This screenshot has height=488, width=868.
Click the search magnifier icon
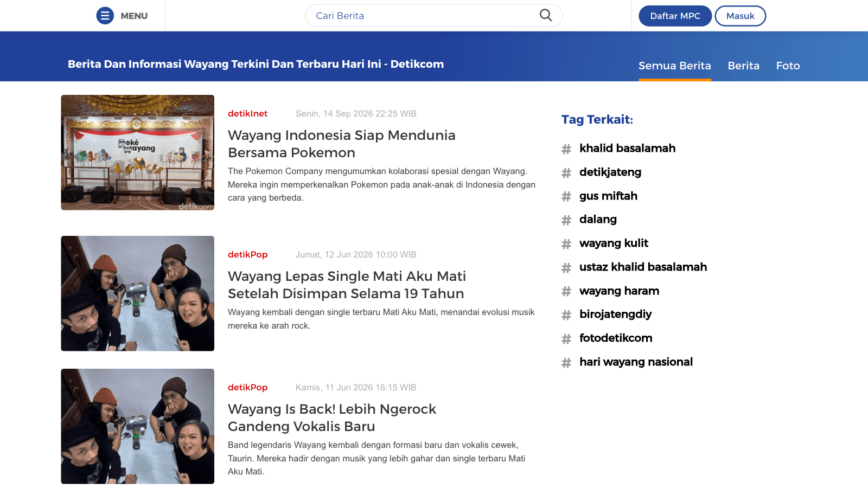point(546,15)
